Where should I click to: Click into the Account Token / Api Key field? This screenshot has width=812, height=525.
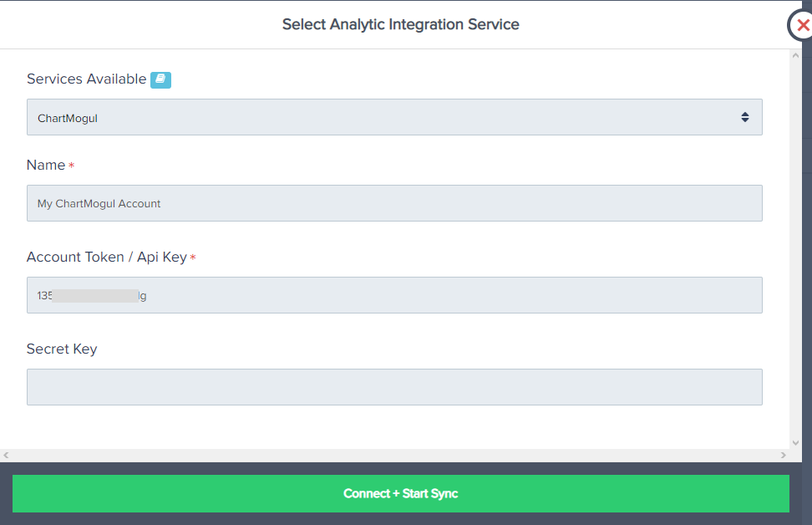[394, 295]
